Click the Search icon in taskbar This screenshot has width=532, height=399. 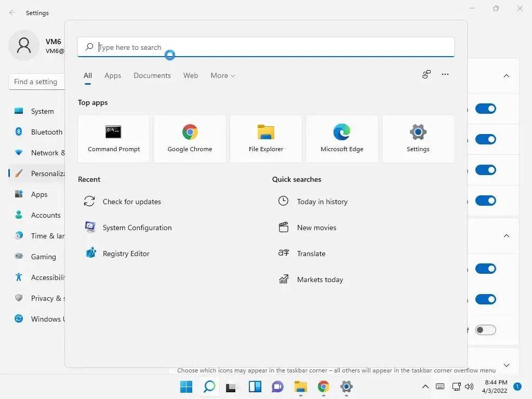209,387
